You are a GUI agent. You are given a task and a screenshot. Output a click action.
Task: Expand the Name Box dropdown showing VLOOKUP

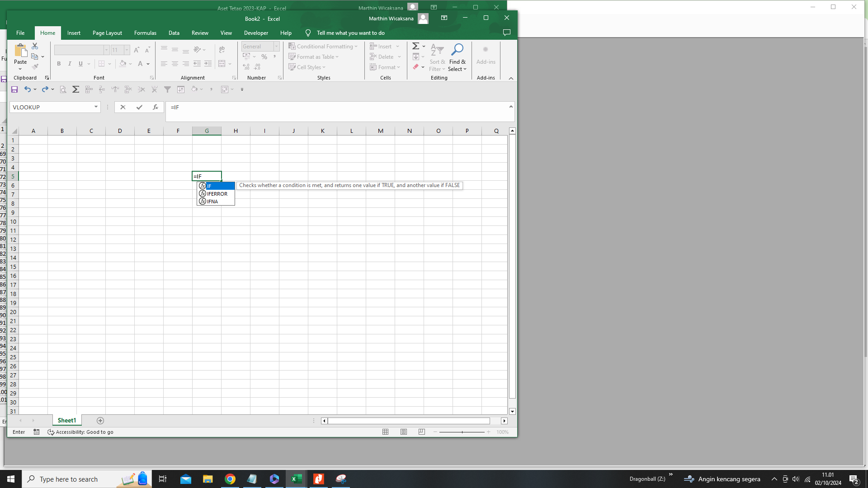point(95,107)
